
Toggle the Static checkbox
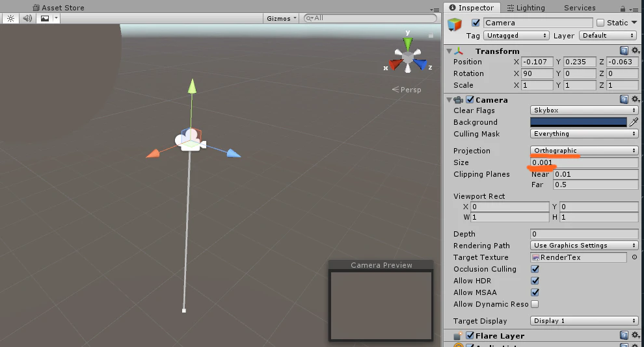(x=600, y=23)
